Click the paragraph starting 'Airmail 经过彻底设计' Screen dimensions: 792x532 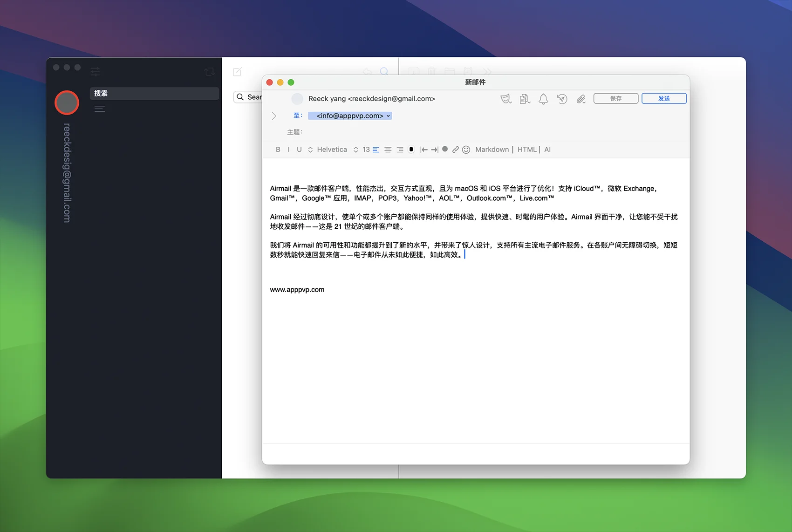pos(474,222)
